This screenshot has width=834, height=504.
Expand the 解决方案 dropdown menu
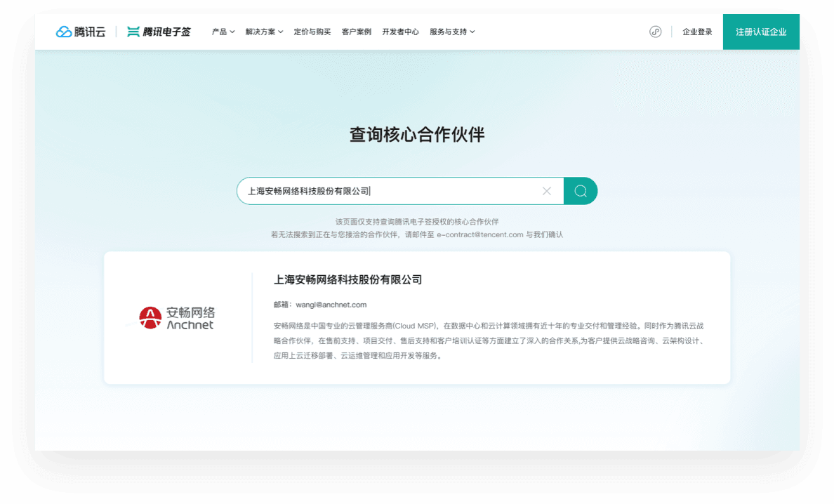pos(264,32)
